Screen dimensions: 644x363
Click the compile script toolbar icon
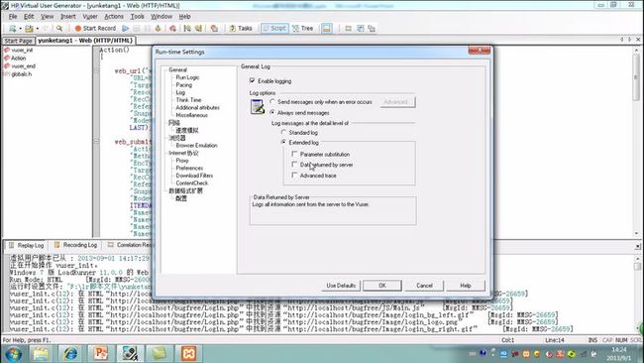click(159, 28)
